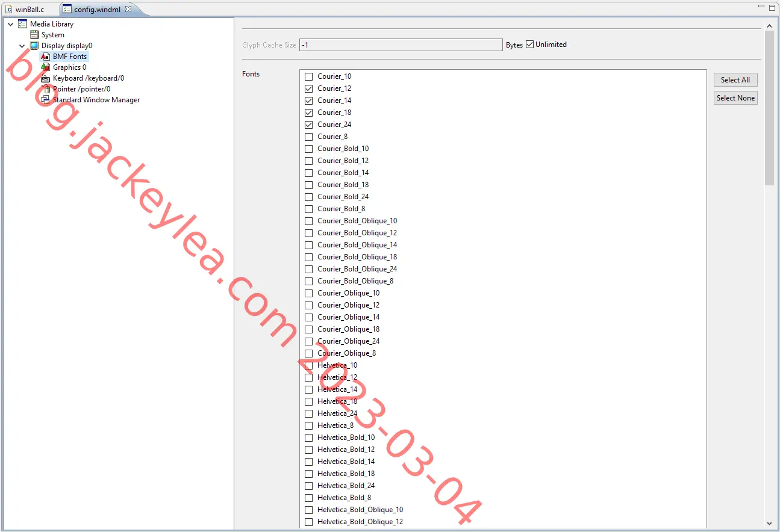Collapse the Media Library node
Image resolution: width=780 pixels, height=532 pixels.
[x=10, y=24]
